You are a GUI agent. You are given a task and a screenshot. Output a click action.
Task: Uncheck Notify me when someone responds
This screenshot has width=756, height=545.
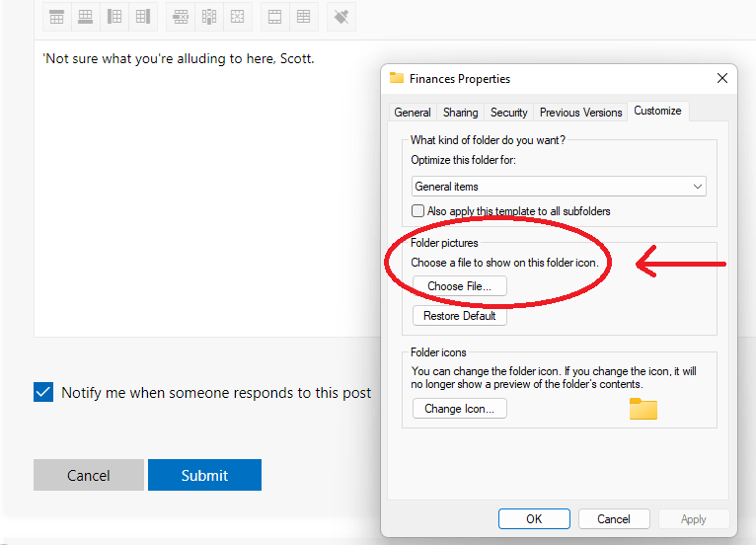click(43, 392)
